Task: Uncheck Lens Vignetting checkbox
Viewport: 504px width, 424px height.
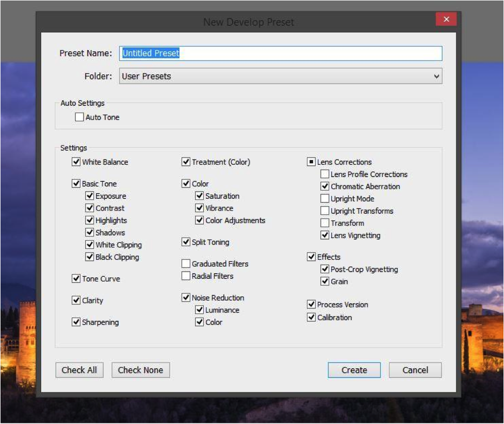Action: coord(325,235)
